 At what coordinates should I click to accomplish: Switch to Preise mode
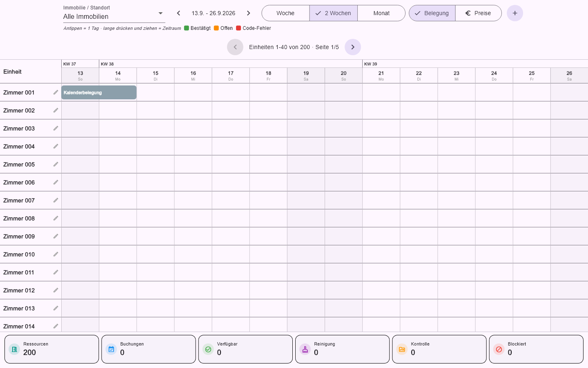click(478, 13)
